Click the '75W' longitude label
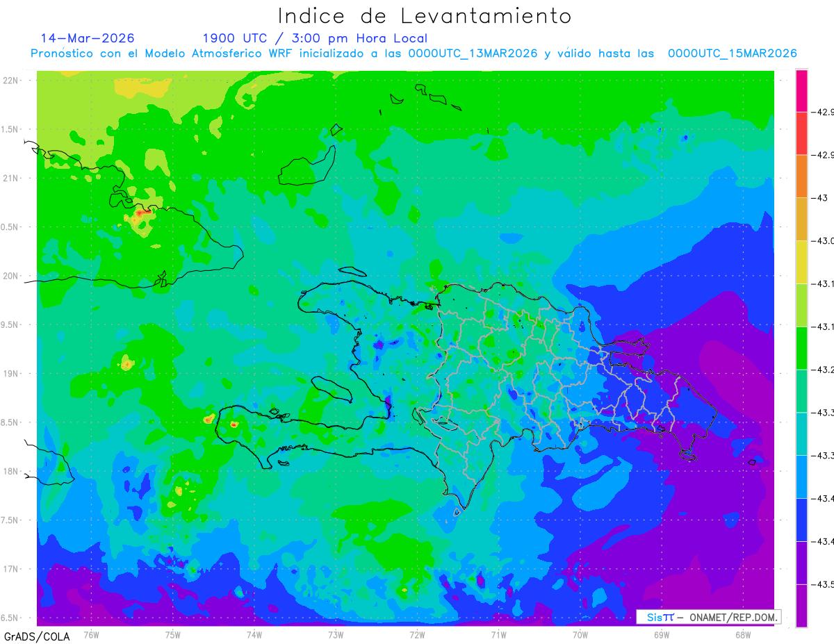 (172, 634)
